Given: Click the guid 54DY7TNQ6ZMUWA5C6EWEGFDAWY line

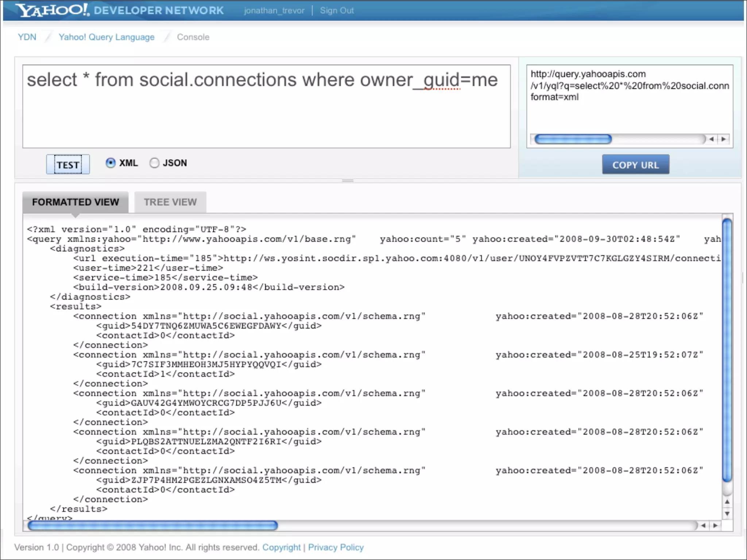Looking at the screenshot, I should pos(209,326).
